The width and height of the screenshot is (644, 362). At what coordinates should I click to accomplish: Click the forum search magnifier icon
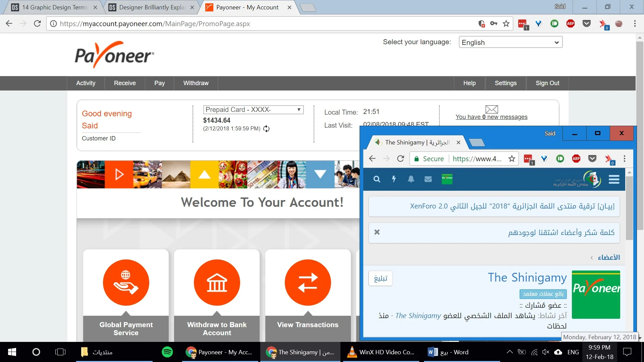click(377, 179)
